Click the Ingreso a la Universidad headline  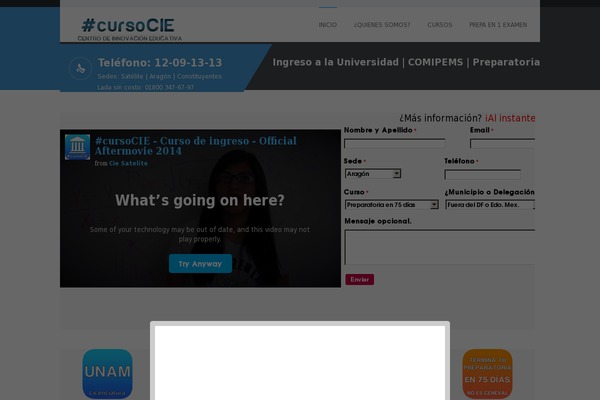(x=406, y=62)
